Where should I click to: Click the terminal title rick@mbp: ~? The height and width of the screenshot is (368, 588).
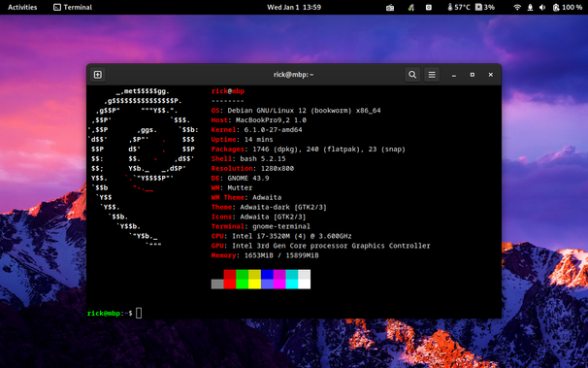click(294, 75)
